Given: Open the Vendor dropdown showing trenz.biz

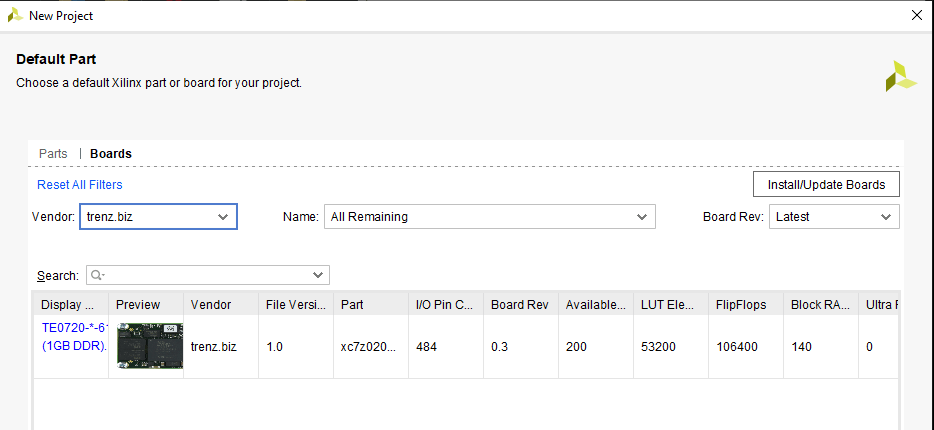Looking at the screenshot, I should pyautogui.click(x=158, y=217).
